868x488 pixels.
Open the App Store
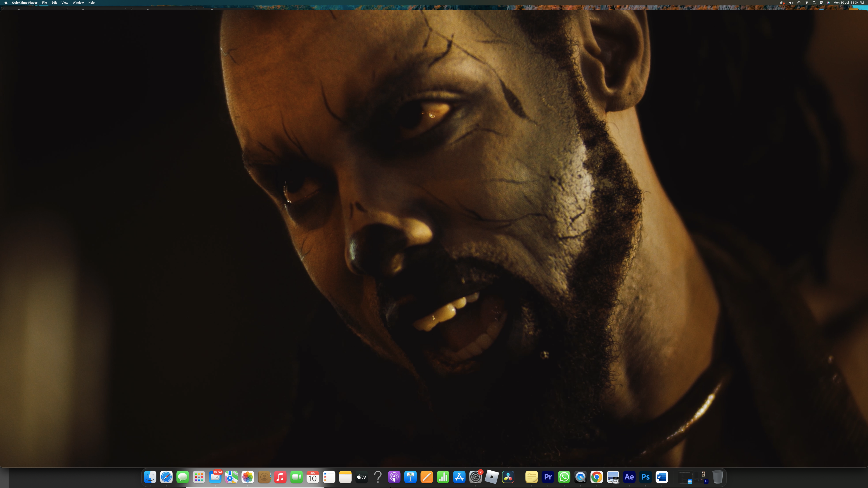(x=459, y=477)
